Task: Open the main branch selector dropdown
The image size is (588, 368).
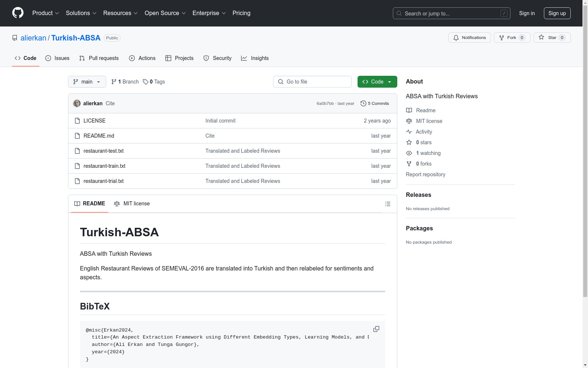Action: click(87, 82)
